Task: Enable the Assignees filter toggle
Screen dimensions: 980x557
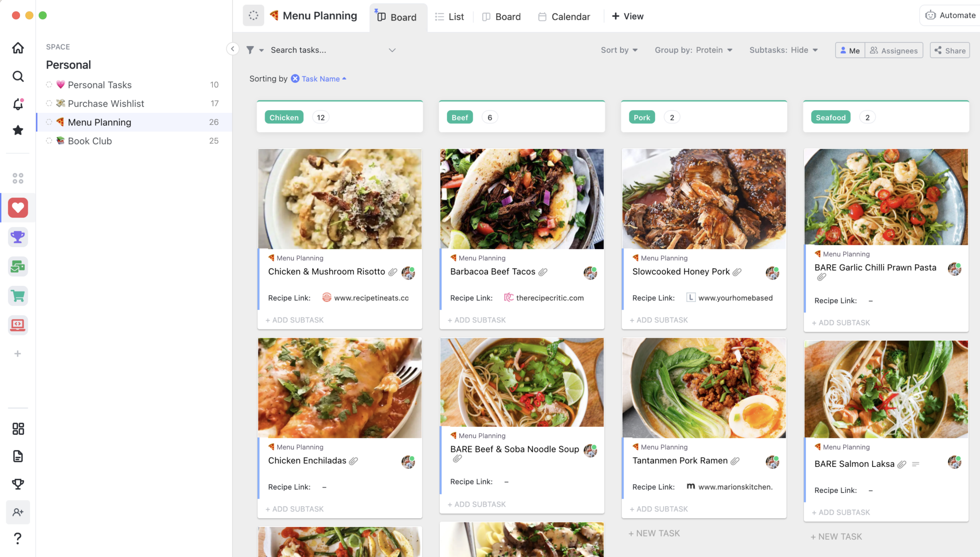Action: point(893,50)
